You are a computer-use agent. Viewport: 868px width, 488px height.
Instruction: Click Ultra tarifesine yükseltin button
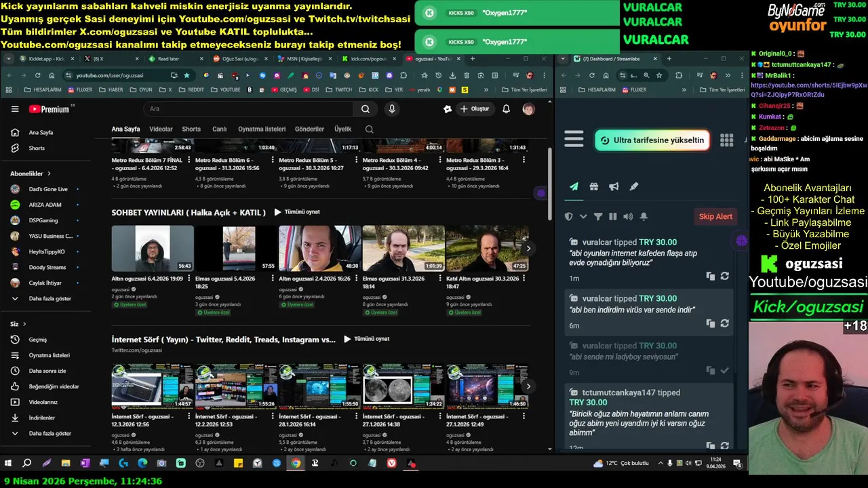point(652,140)
